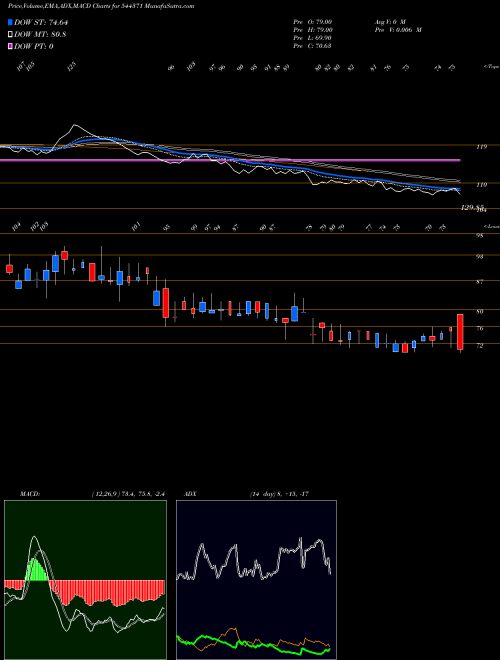Open the MACD histogram chart thumbnail
The image size is (500, 660).
pyautogui.click(x=85, y=580)
